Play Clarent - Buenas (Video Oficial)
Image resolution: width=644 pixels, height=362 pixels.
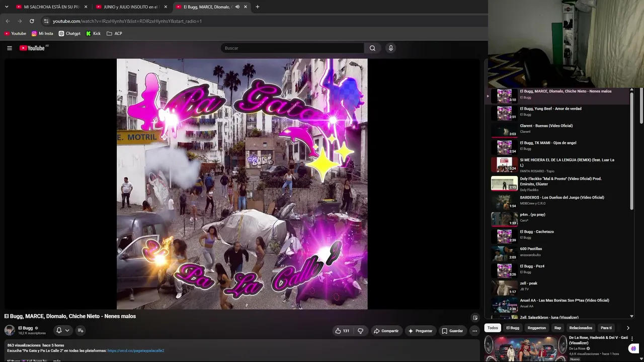click(557, 130)
